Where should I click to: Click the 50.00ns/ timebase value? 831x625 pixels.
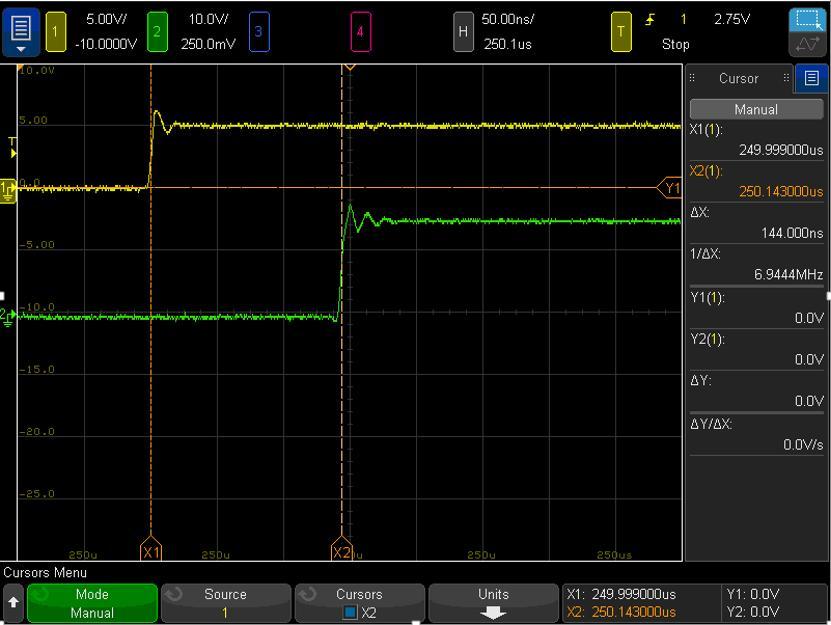(x=508, y=20)
